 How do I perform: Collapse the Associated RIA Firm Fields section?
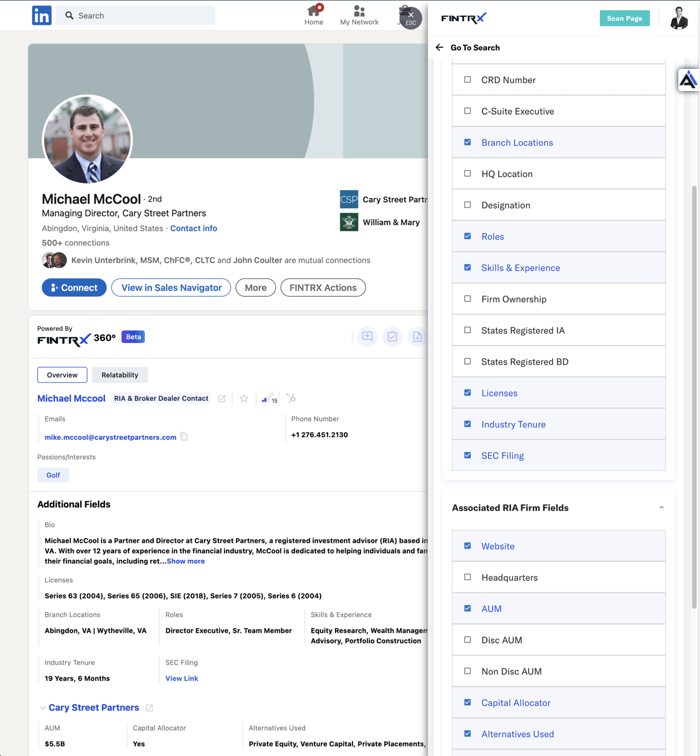(661, 508)
